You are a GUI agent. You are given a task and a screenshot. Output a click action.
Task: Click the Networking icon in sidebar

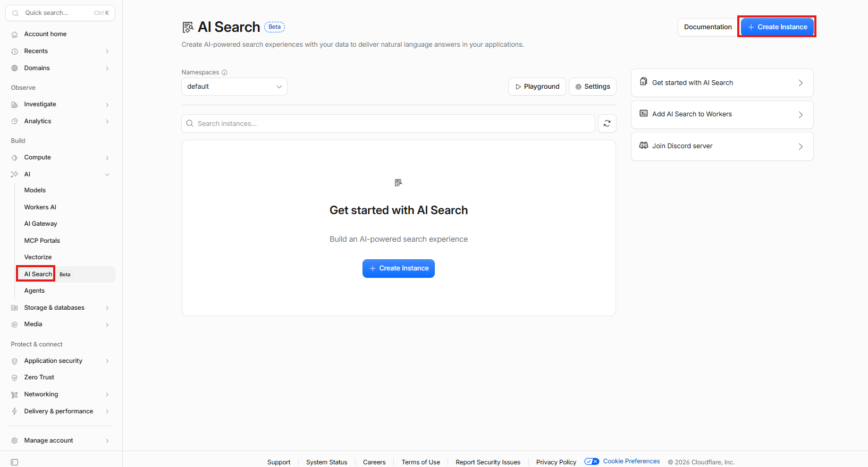point(14,395)
